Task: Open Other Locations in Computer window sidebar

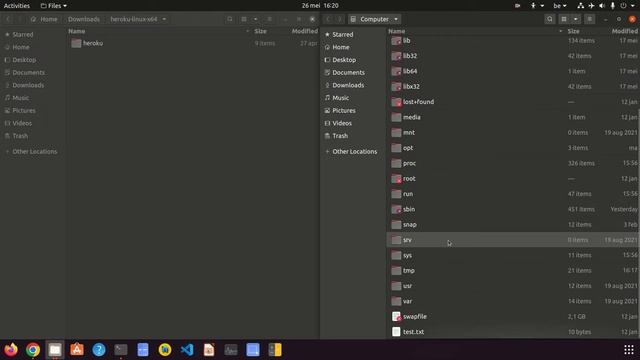Action: click(353, 151)
